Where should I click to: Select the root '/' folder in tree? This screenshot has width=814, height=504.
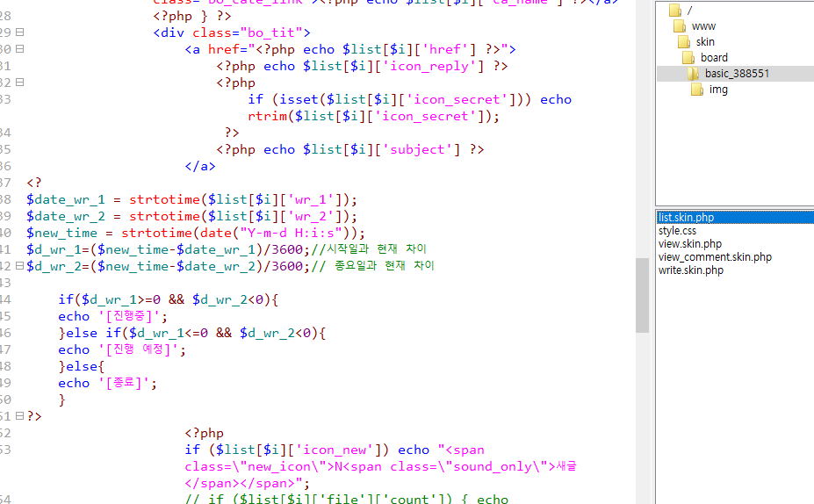coord(689,11)
